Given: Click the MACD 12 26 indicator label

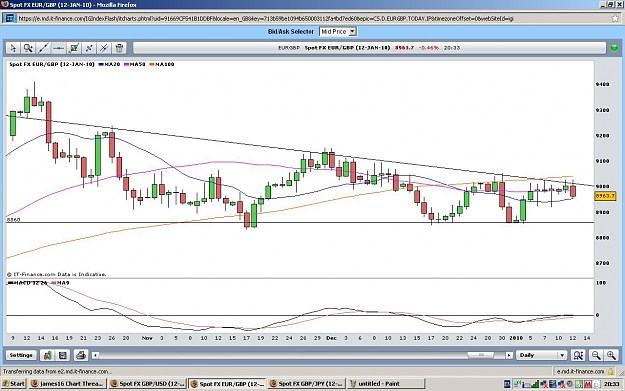Looking at the screenshot, I should (27, 283).
